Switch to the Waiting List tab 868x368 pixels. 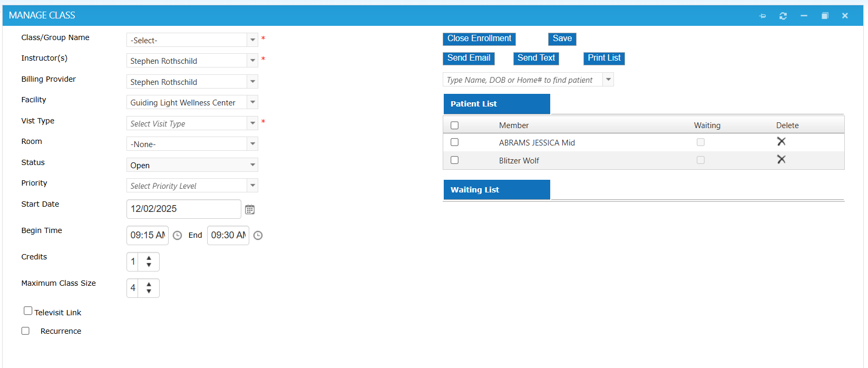(x=496, y=190)
